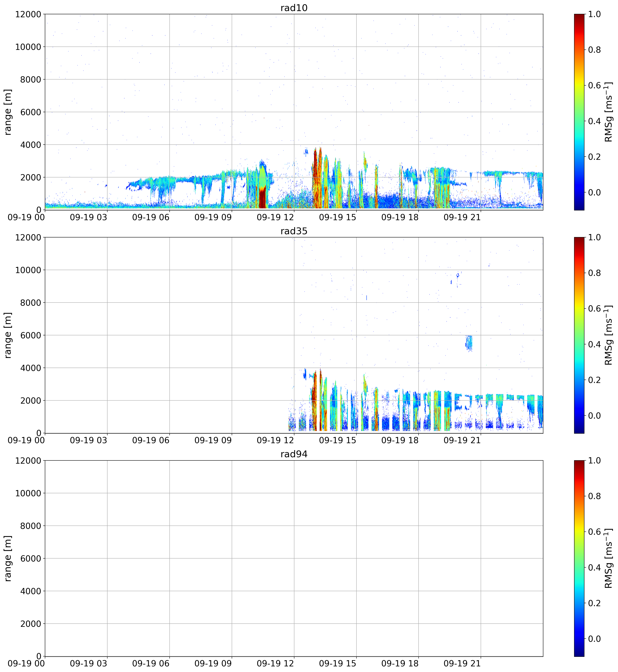
Task: Click the 4000 y-tick of rad10
Action: coord(30,145)
